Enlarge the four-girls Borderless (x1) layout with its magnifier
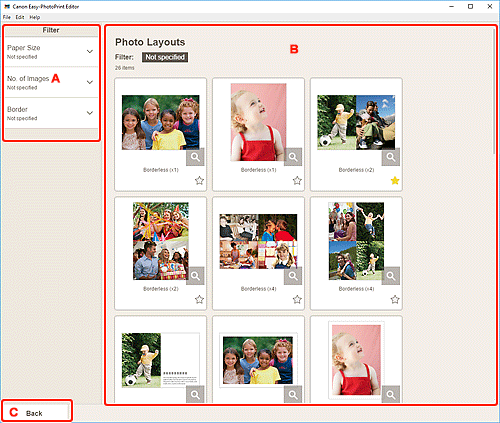 pos(195,157)
